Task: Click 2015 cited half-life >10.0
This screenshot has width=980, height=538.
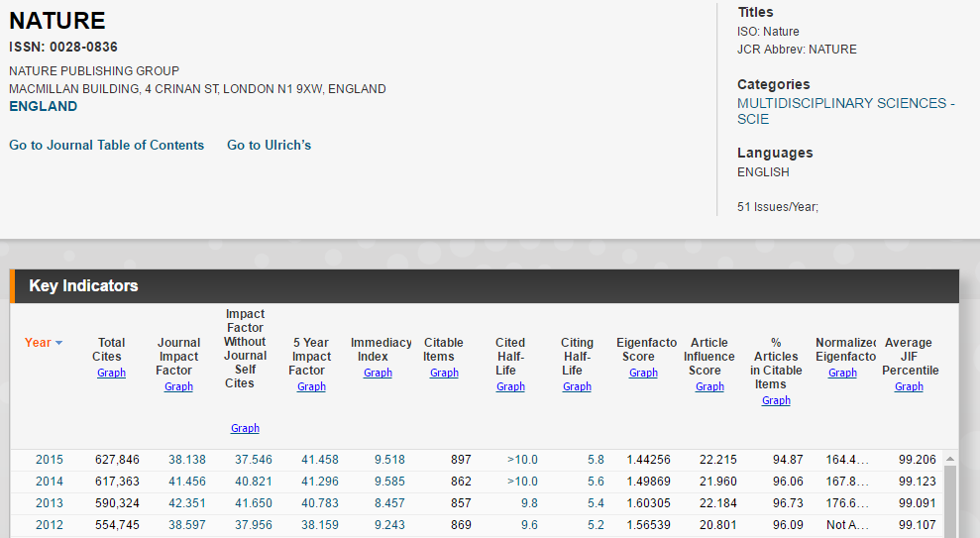Action: (x=522, y=460)
